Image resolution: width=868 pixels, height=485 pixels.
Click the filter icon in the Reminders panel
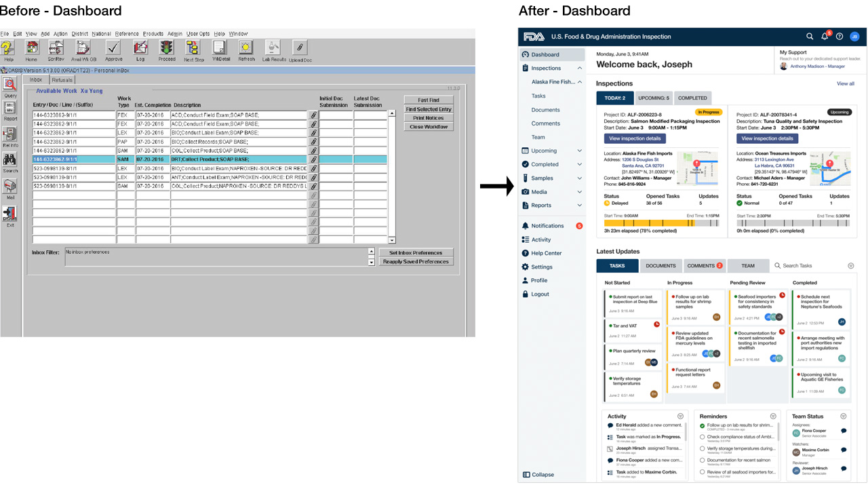772,416
